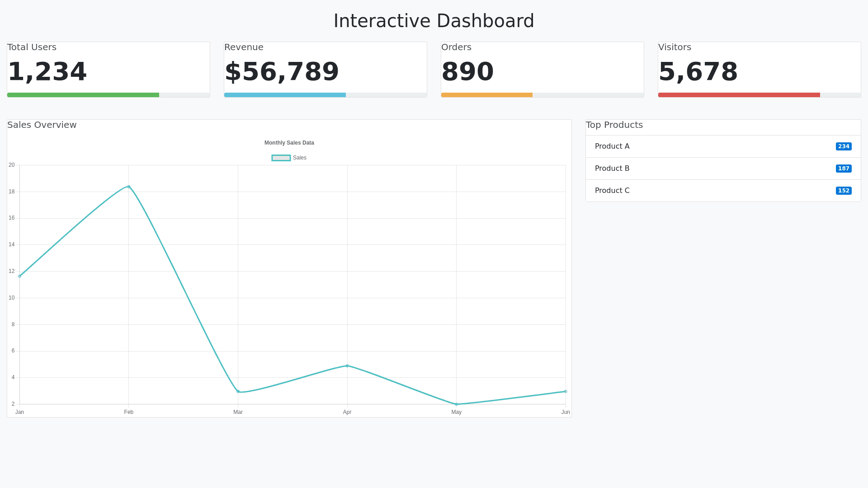
Task: Click the green Total Users progress bar
Action: [x=83, y=95]
